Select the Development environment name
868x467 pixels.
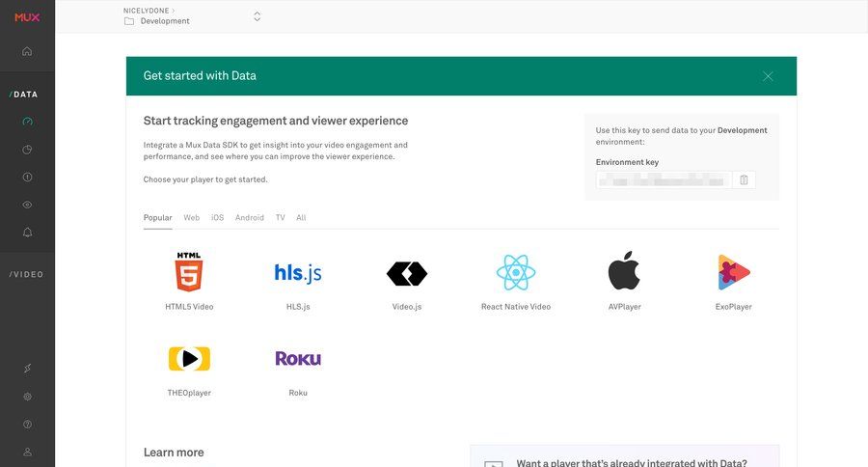tap(165, 21)
